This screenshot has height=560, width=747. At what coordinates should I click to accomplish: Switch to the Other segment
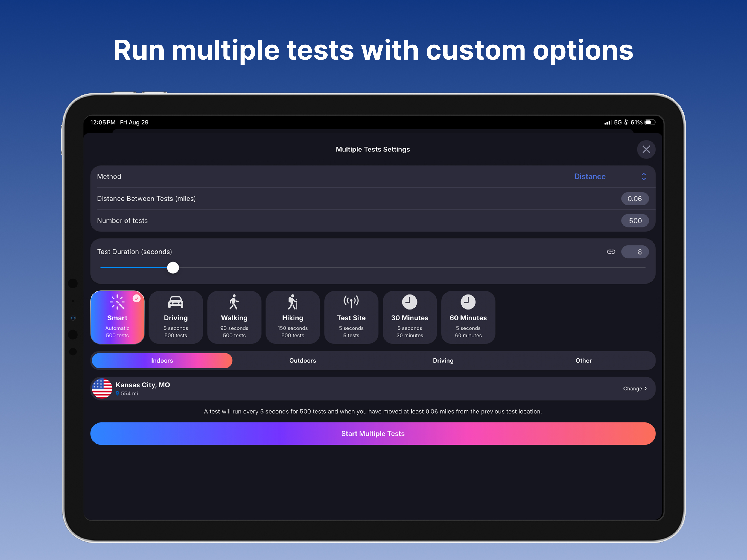tap(583, 360)
